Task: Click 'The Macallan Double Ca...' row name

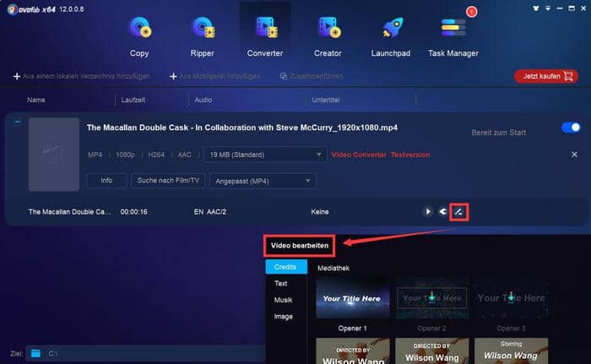Action: pos(70,212)
